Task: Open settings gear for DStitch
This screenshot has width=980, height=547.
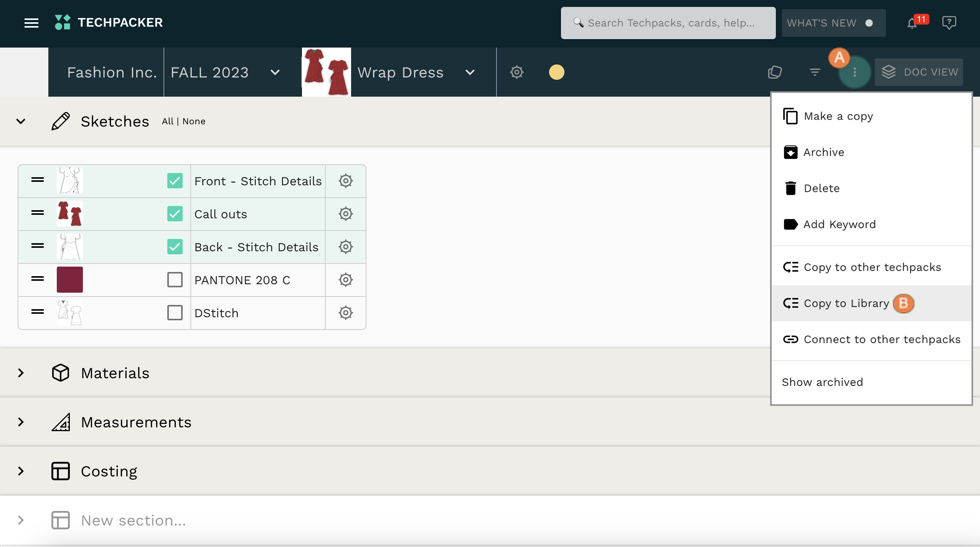Action: pyautogui.click(x=346, y=313)
